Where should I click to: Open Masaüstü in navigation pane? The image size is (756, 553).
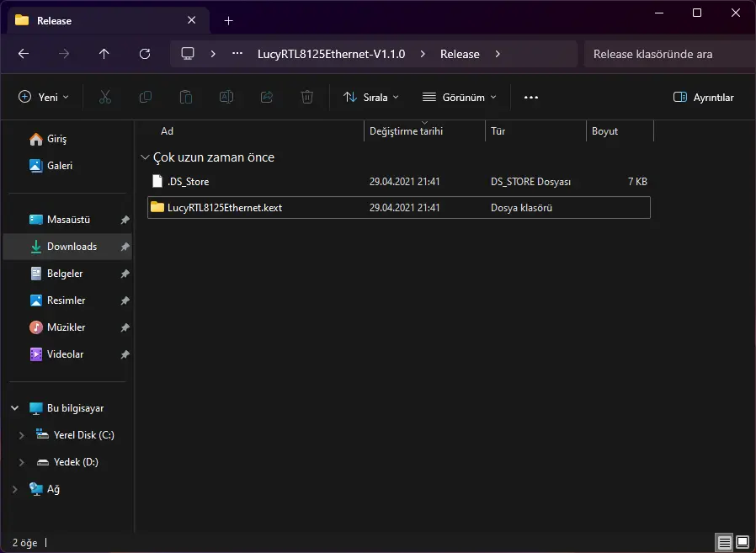tap(67, 220)
